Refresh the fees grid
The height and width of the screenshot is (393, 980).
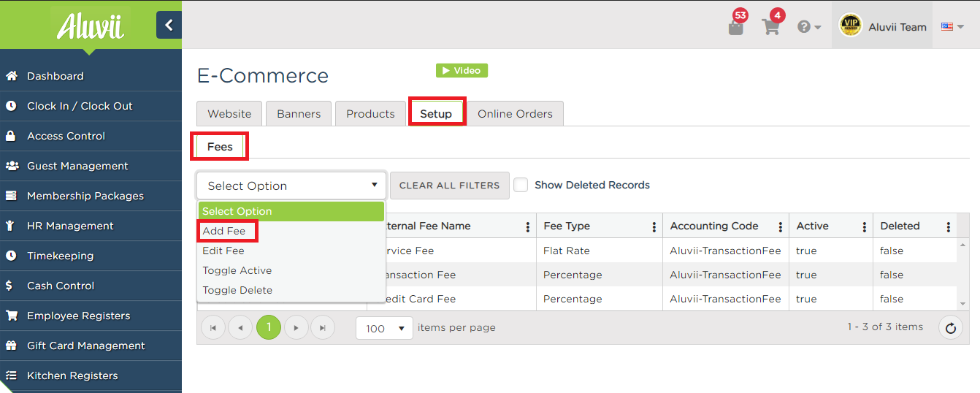click(950, 328)
